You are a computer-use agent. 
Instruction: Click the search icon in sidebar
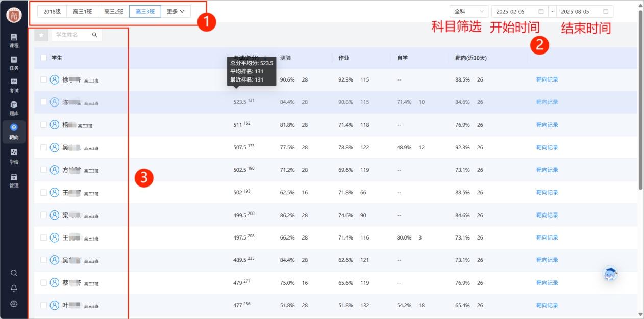(14, 273)
